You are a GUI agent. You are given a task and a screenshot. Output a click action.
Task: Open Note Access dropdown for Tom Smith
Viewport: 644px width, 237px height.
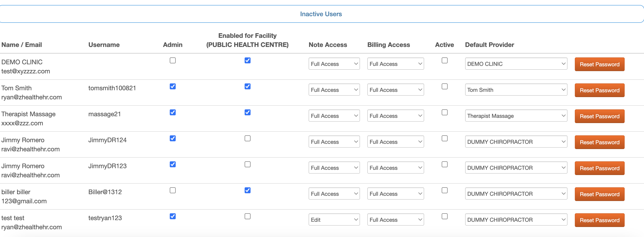[334, 90]
